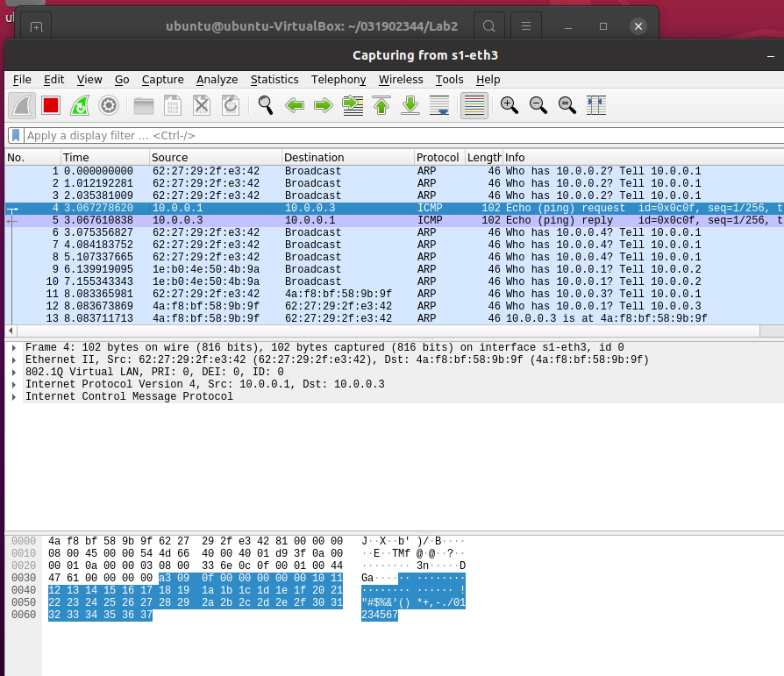This screenshot has width=784, height=676.
Task: Expand the Ethernet II tree row
Action: point(14,360)
